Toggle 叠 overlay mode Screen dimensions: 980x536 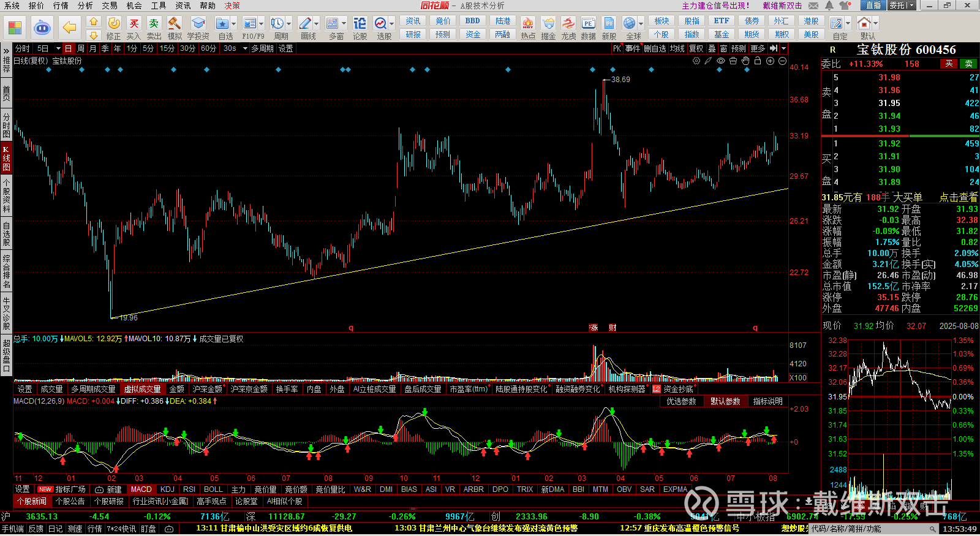pos(712,48)
